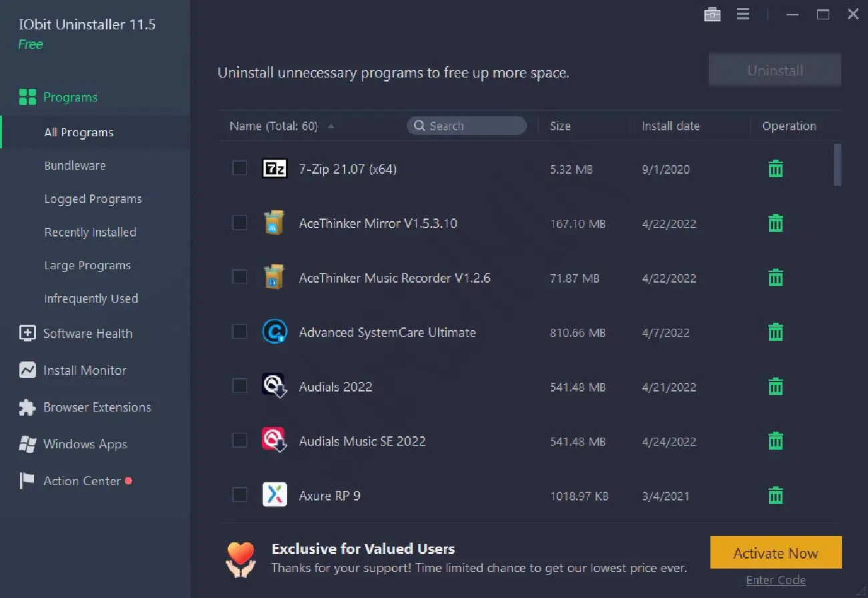The image size is (868, 598).
Task: Open the toolbox icon in title bar
Action: pos(712,14)
